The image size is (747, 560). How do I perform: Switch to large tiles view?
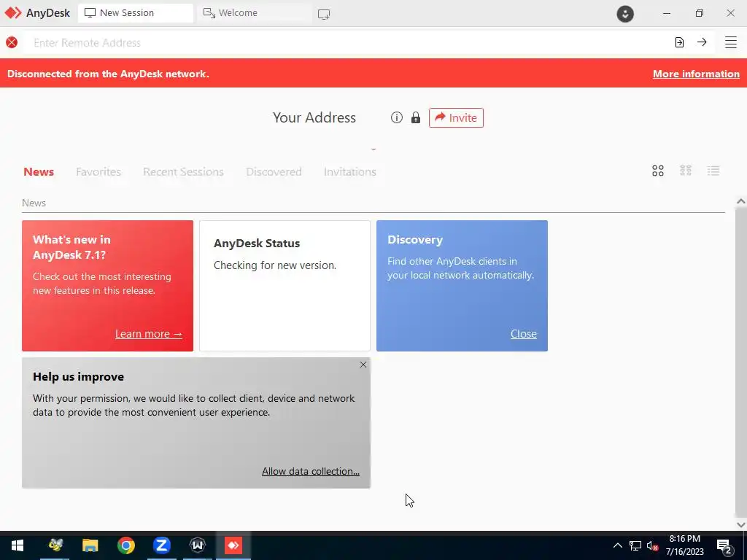[658, 171]
